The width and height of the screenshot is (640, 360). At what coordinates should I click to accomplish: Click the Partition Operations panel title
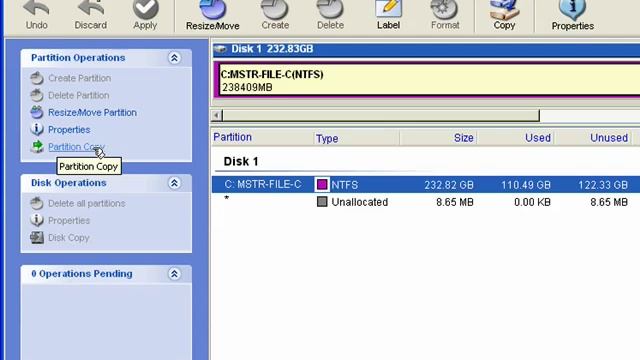click(78, 58)
